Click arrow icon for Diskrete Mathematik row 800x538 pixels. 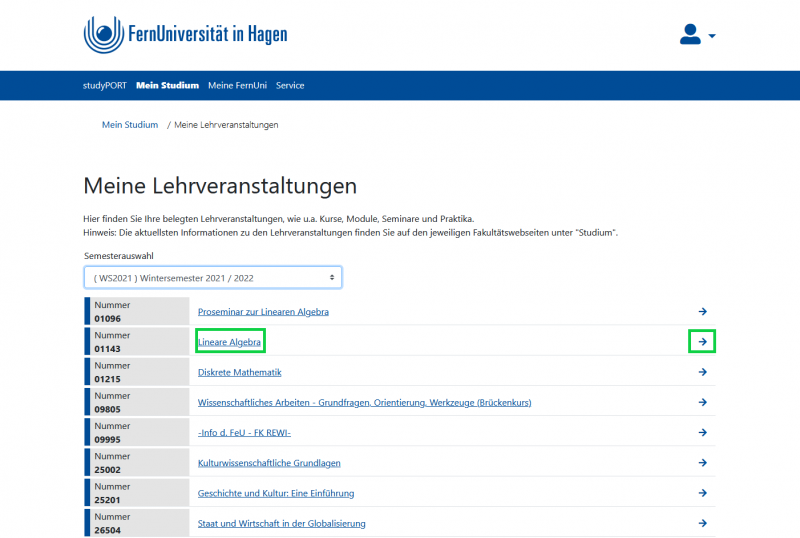703,372
